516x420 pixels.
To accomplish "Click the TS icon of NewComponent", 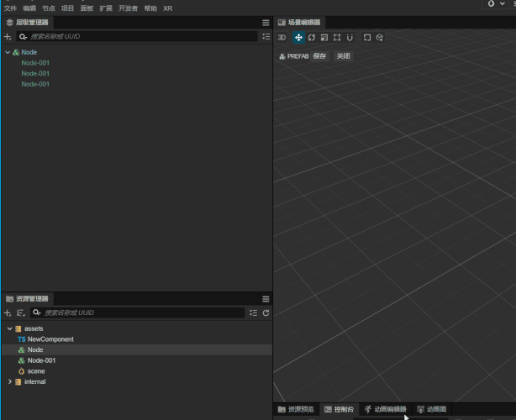I will point(22,339).
